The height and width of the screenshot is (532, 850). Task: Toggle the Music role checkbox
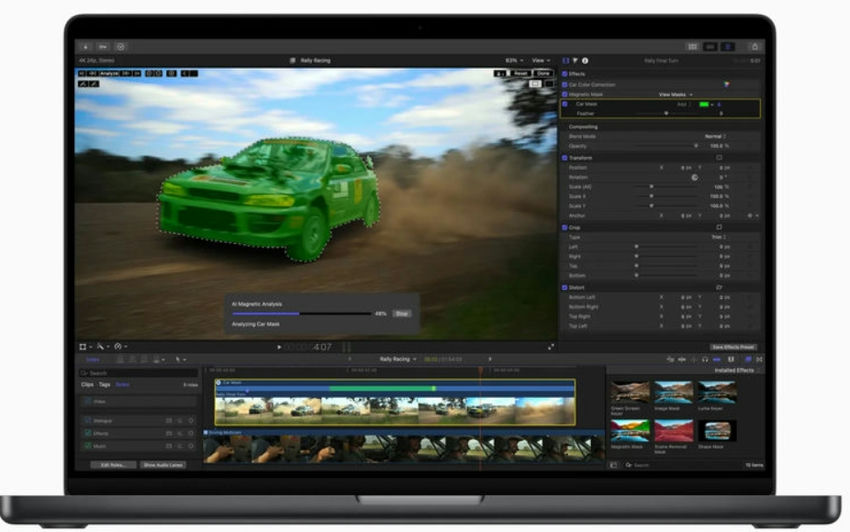pos(88,446)
